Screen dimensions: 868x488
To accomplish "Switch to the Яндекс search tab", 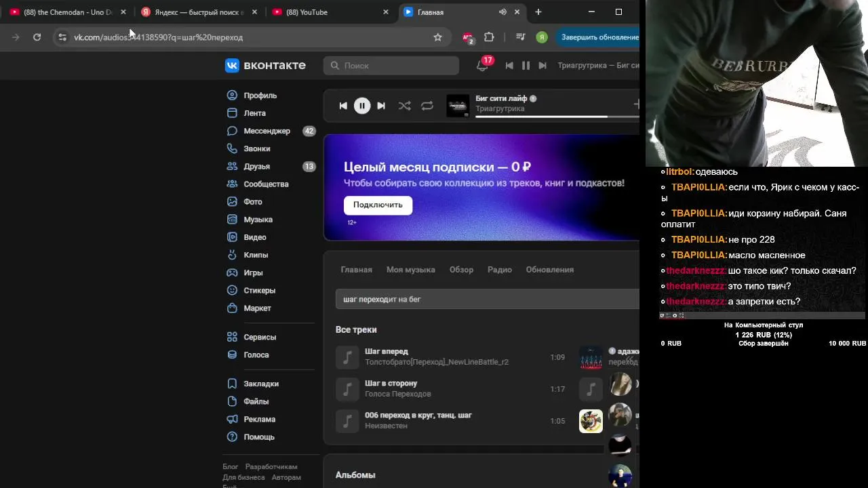I will click(199, 12).
